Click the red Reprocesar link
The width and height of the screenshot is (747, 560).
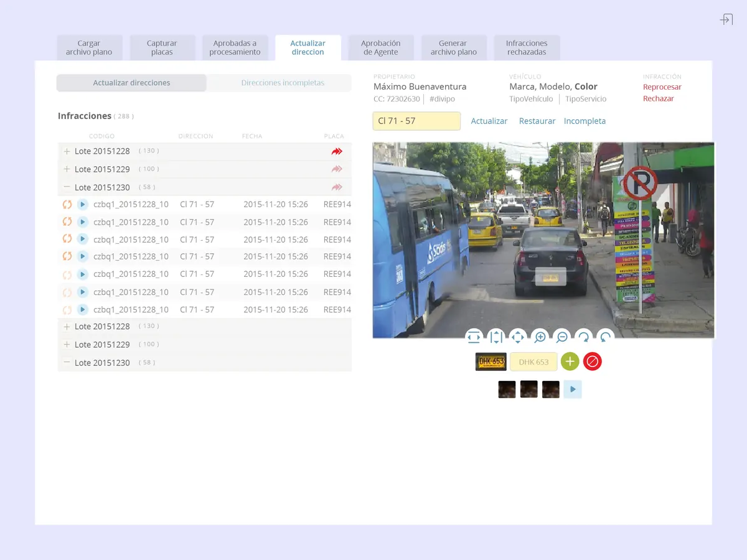pyautogui.click(x=662, y=87)
